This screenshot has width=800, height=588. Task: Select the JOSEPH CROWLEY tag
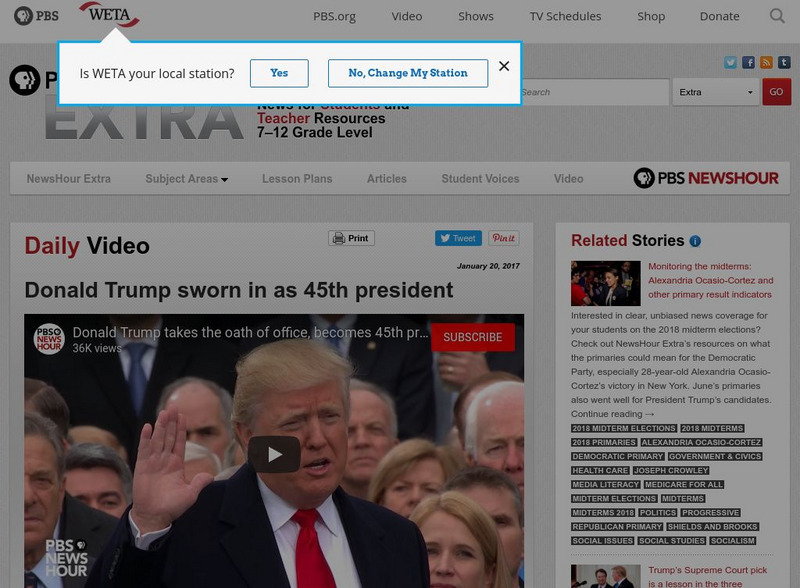(671, 471)
